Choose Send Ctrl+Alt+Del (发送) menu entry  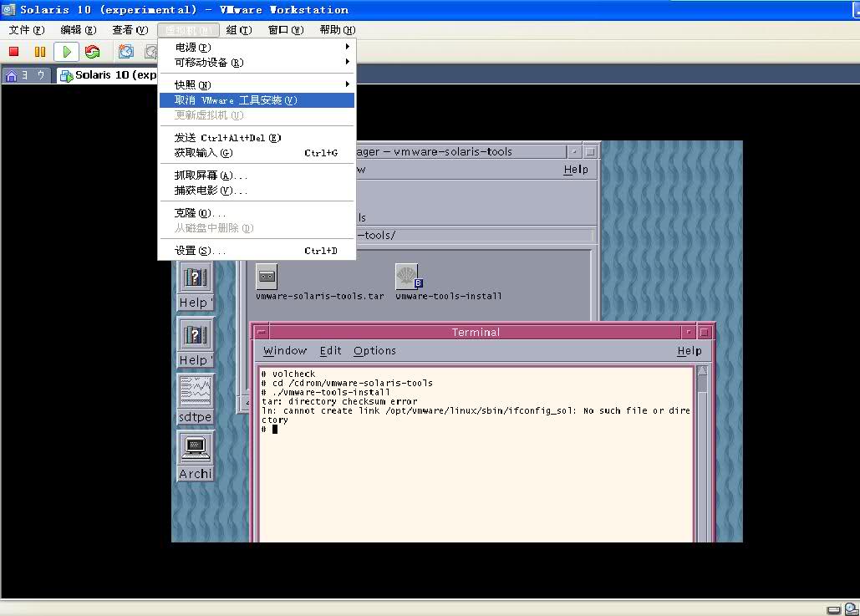point(257,138)
